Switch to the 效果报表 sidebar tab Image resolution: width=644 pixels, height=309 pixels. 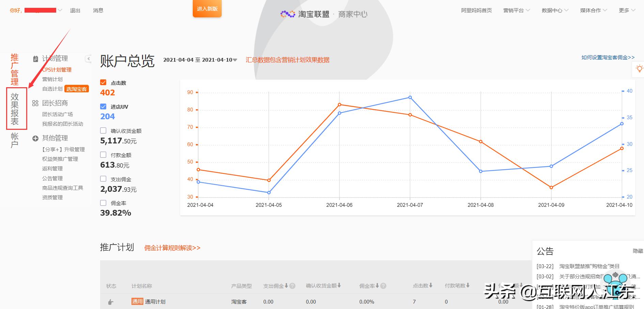pyautogui.click(x=14, y=108)
